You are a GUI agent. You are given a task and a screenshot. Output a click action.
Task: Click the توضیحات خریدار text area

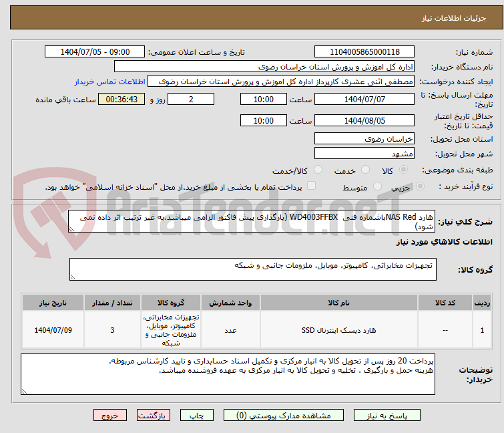click(x=228, y=374)
